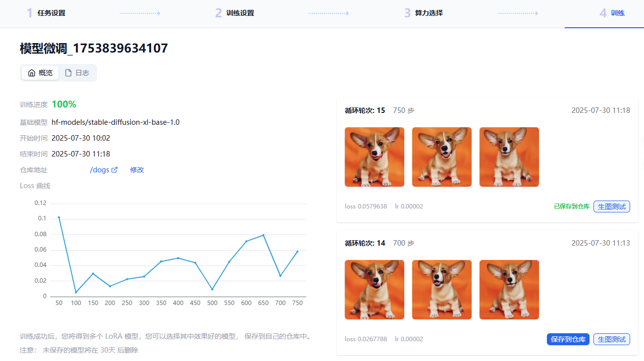Click the document icon beside 日志
Image resolution: width=644 pixels, height=361 pixels.
click(x=68, y=73)
